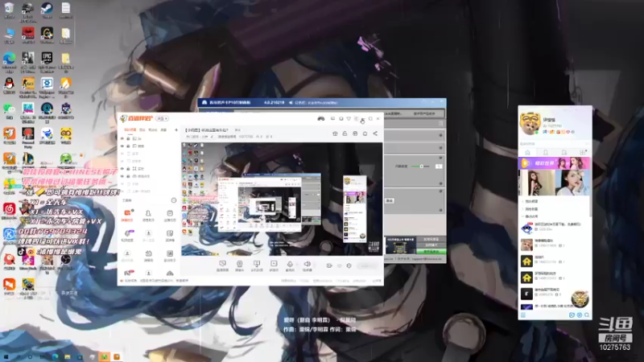Click the green button in sound card panel
Viewport: 644px width, 362px height.
[431, 251]
